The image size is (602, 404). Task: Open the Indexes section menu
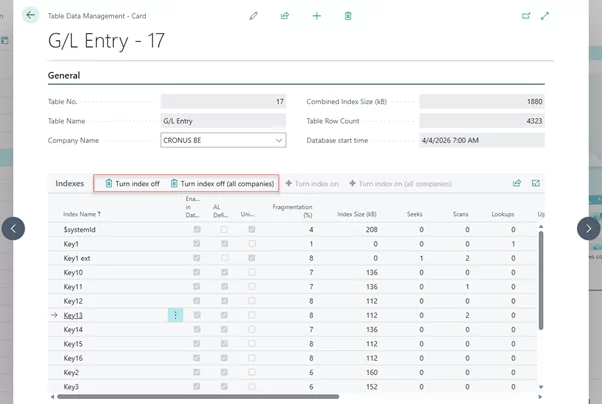[70, 184]
